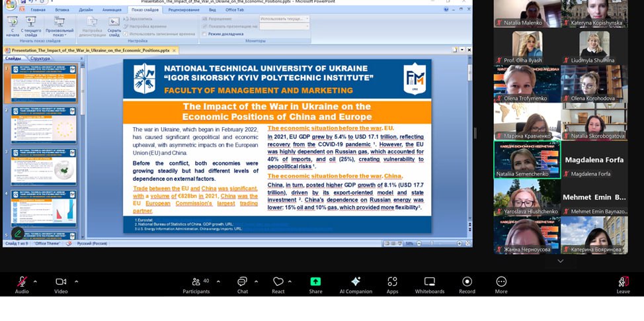The height and width of the screenshot is (321, 644).
Task: Open the Apps panel
Action: [x=392, y=285]
